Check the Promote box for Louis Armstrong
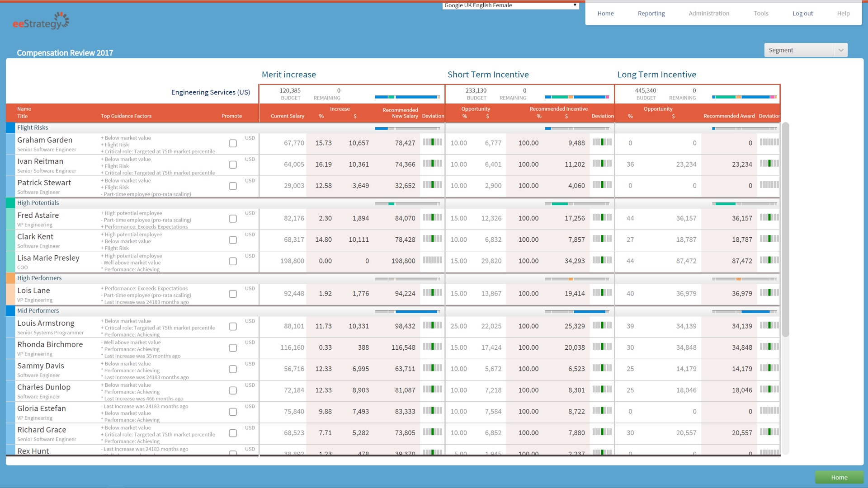 tap(233, 327)
